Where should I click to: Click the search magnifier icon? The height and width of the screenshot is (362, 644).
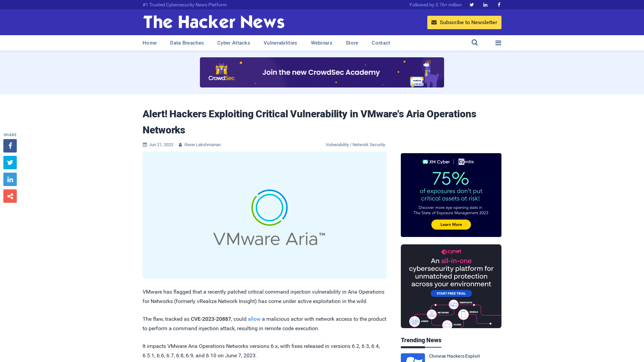point(475,43)
